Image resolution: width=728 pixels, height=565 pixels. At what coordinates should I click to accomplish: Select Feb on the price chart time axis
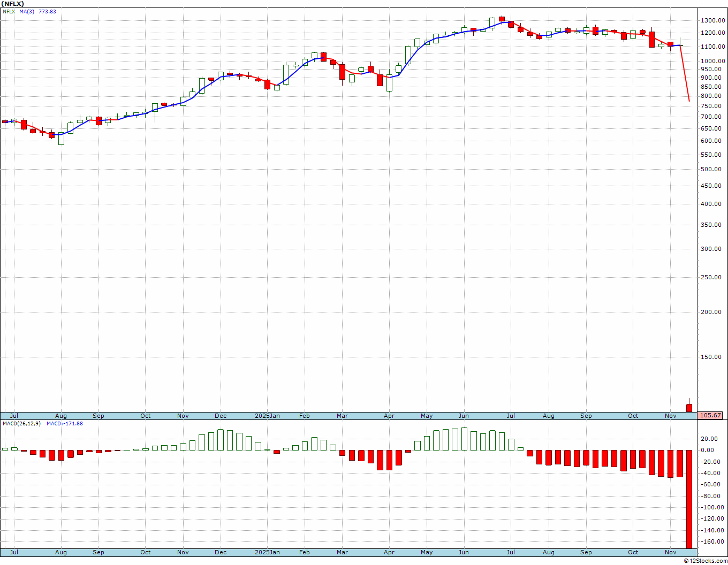click(305, 416)
